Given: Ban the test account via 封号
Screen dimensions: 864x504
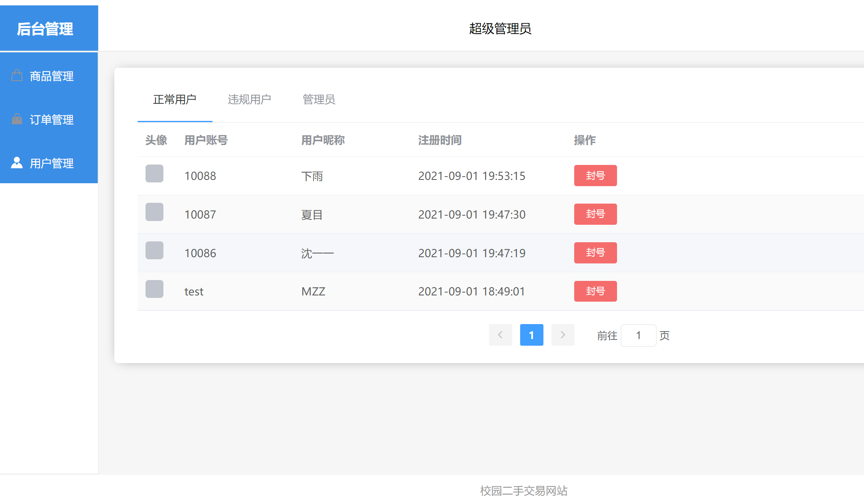Looking at the screenshot, I should click(595, 291).
